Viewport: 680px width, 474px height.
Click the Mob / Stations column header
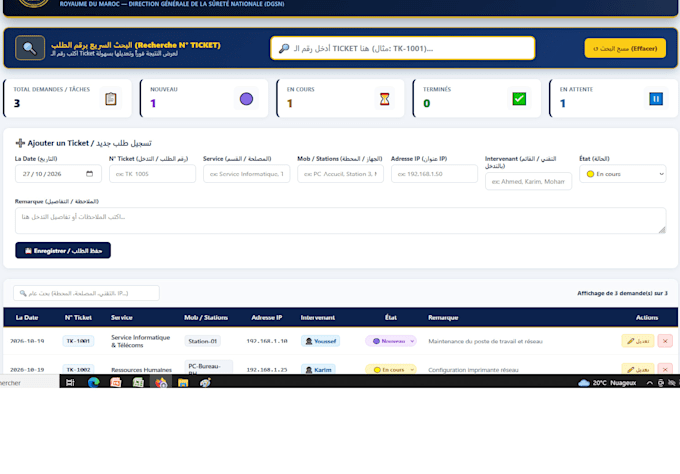206,317
